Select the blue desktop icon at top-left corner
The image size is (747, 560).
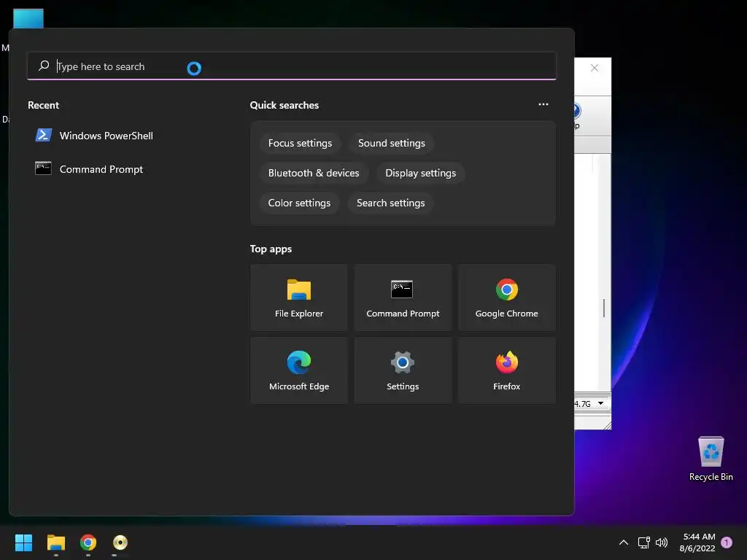(x=28, y=18)
